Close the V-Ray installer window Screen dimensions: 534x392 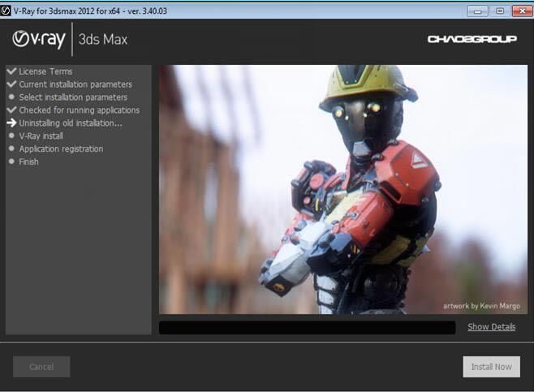519,10
